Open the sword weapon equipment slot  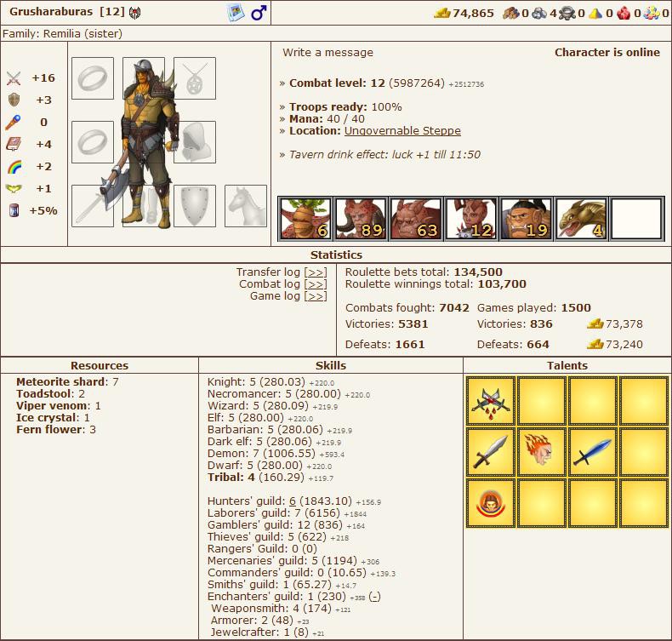point(93,206)
